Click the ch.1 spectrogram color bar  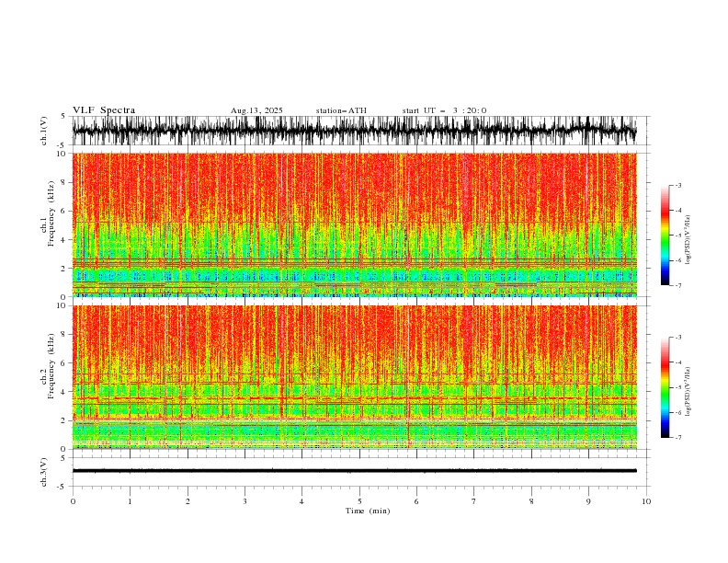click(665, 236)
